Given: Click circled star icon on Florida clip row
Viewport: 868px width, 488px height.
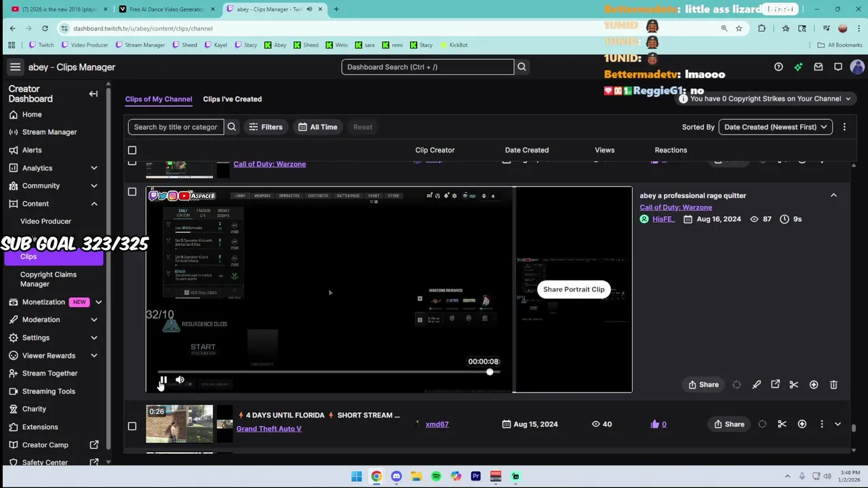Looking at the screenshot, I should click(802, 424).
